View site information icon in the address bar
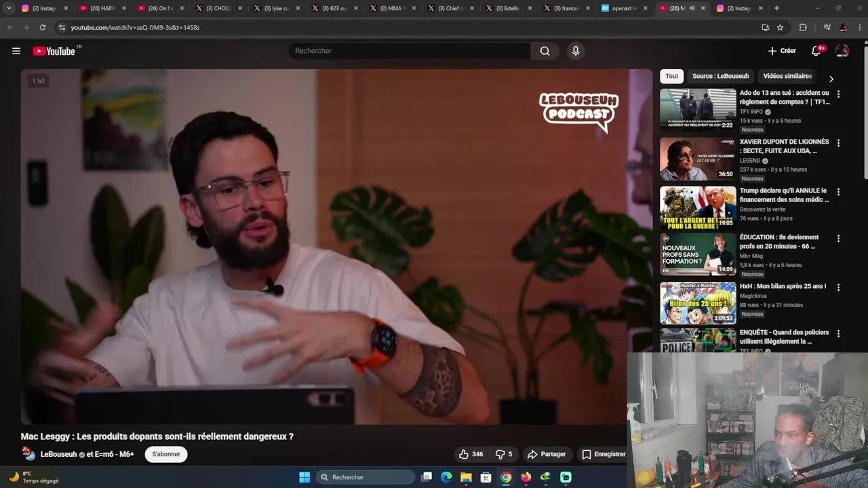This screenshot has width=868, height=488. pyautogui.click(x=62, y=27)
